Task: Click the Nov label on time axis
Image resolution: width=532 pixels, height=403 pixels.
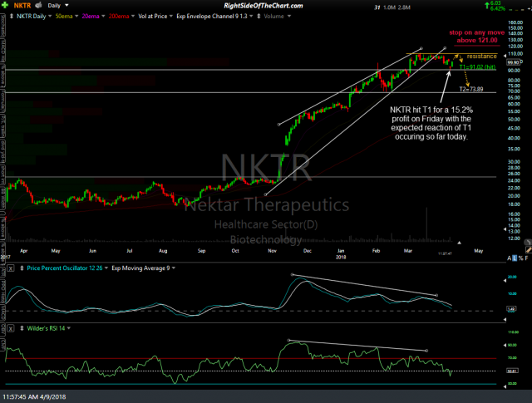Action: 272,251
